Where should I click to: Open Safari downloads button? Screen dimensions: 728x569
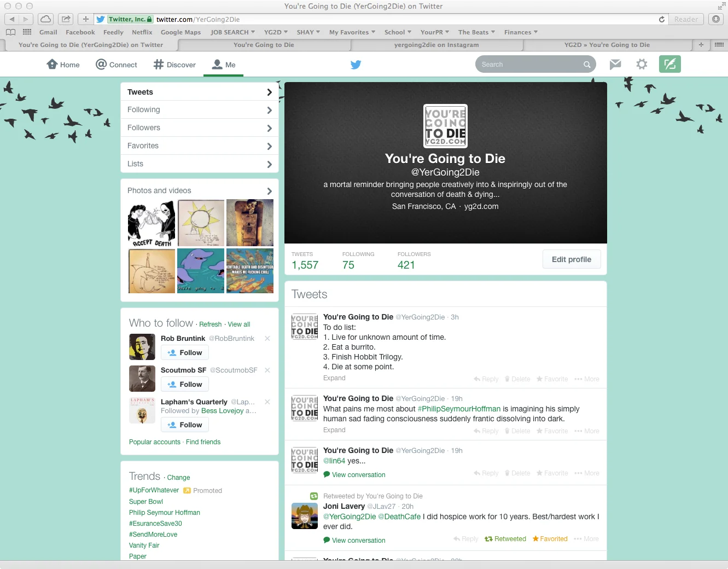point(716,19)
